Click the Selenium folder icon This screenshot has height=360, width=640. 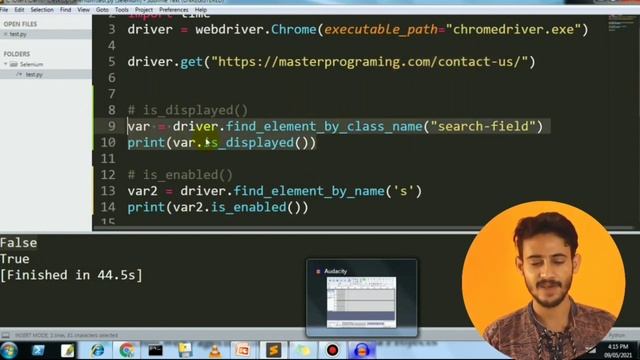click(14, 64)
